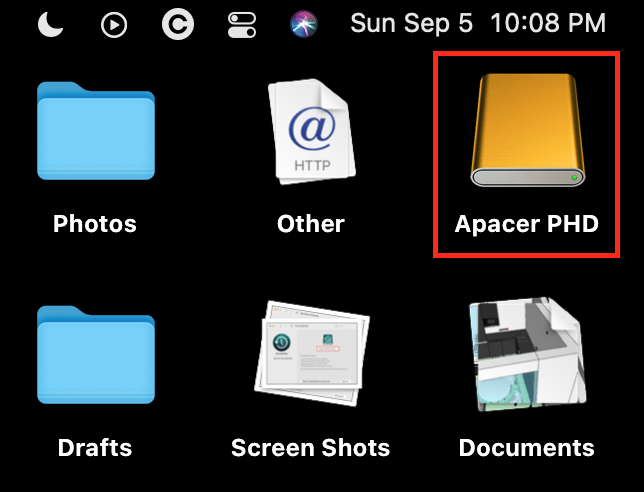Open the Screen Shots stack

pyautogui.click(x=312, y=353)
